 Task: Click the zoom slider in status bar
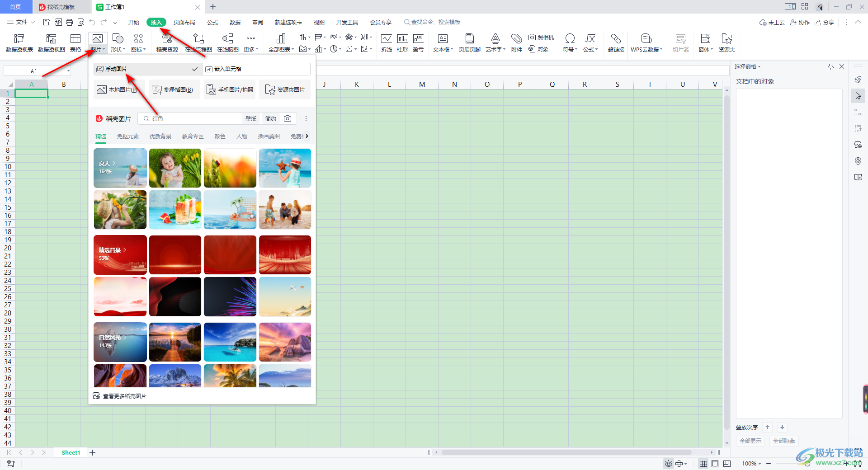(807, 464)
